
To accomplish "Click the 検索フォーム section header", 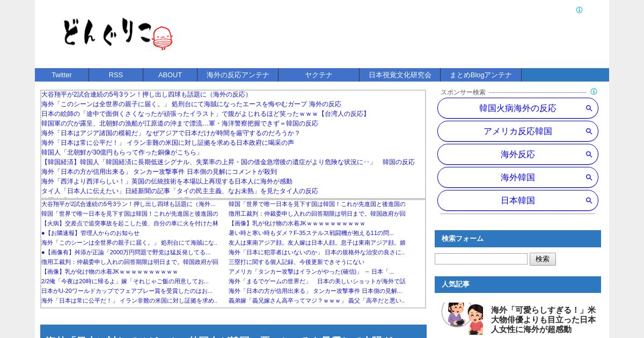I will [518, 239].
